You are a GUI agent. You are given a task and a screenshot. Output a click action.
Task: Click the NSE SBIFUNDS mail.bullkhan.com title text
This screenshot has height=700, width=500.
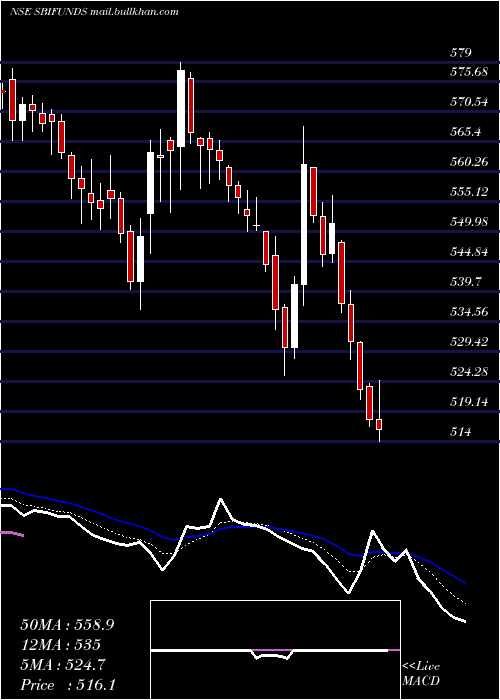(94, 12)
